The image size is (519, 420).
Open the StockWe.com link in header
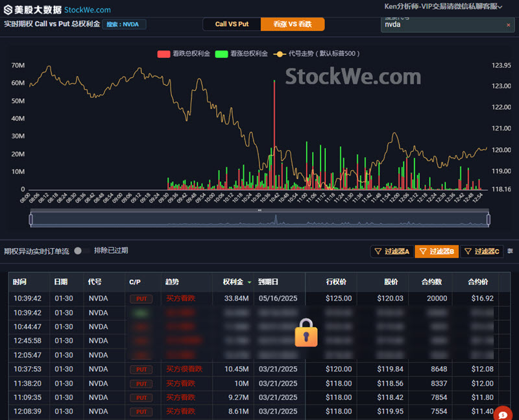88,10
